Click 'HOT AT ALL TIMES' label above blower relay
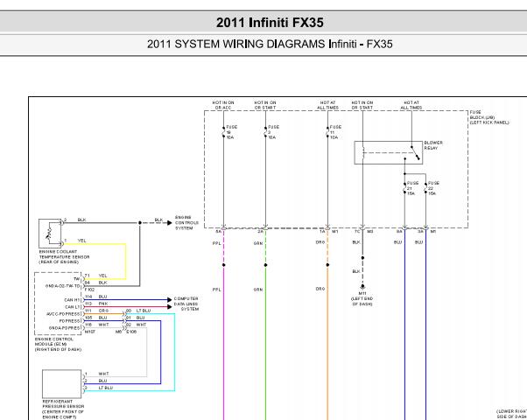Viewport: 527px width, 420px height. click(411, 105)
